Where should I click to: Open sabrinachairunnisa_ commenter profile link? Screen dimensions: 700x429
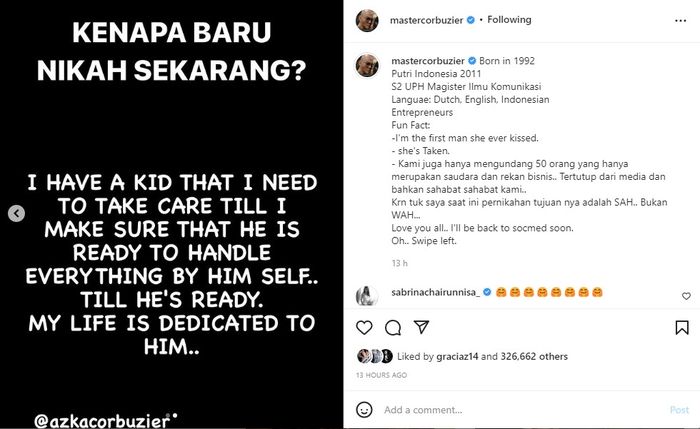pyautogui.click(x=436, y=292)
